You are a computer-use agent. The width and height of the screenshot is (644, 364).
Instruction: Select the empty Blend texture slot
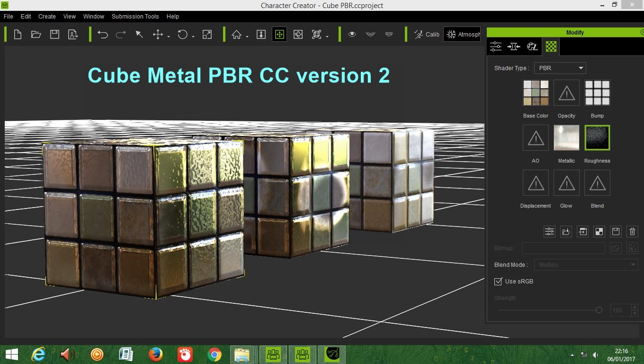pos(597,183)
